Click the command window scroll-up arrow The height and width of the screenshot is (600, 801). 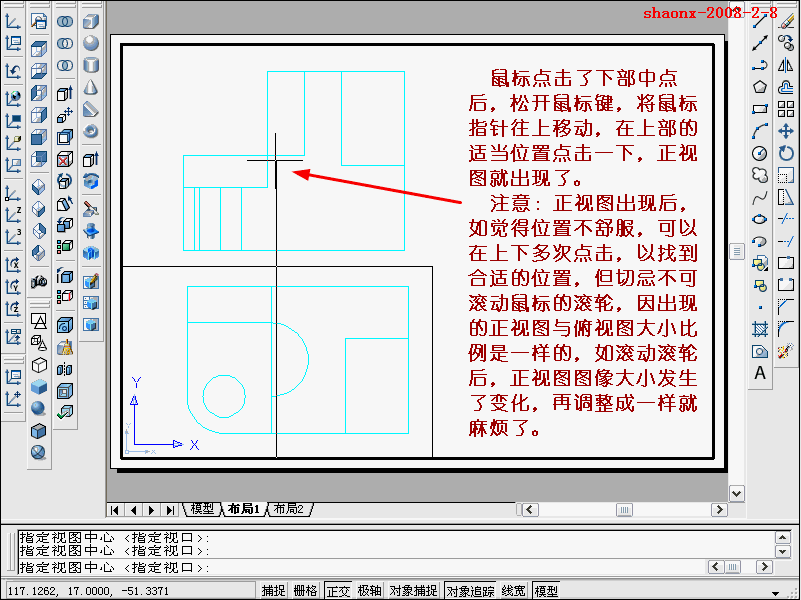pyautogui.click(x=783, y=537)
